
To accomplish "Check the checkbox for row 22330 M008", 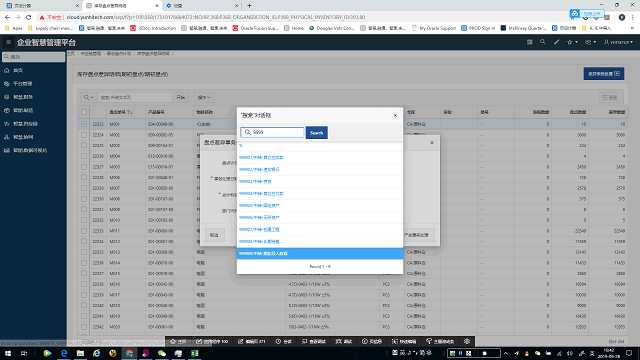I will (x=84, y=199).
